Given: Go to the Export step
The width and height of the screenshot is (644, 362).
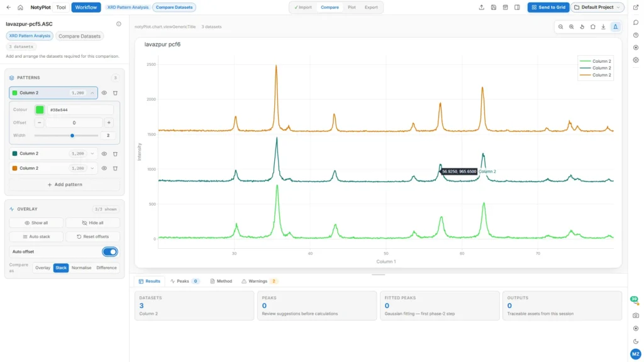Looking at the screenshot, I should (x=371, y=8).
